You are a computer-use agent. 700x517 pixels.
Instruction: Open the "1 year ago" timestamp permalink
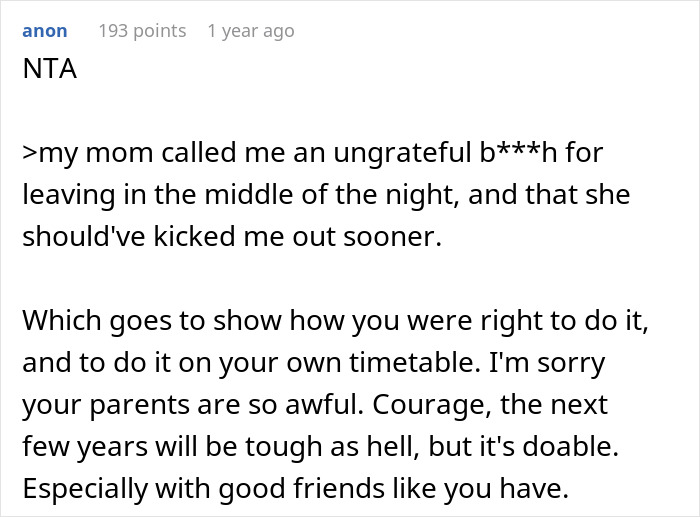(250, 31)
